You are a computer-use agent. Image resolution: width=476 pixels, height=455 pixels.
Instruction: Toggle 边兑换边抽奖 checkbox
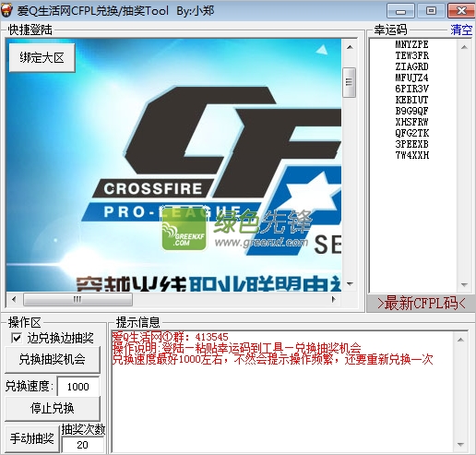pyautogui.click(x=17, y=338)
